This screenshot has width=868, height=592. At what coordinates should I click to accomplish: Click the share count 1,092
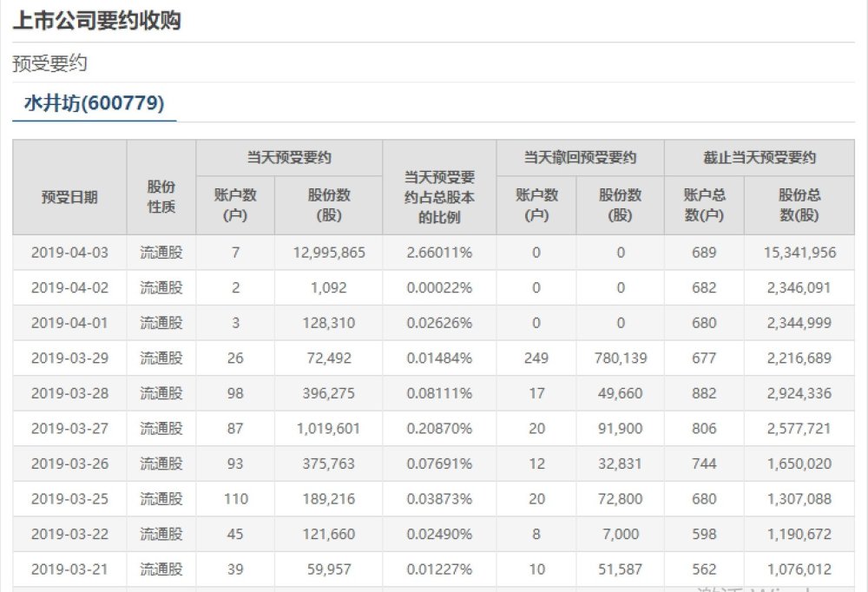point(329,288)
